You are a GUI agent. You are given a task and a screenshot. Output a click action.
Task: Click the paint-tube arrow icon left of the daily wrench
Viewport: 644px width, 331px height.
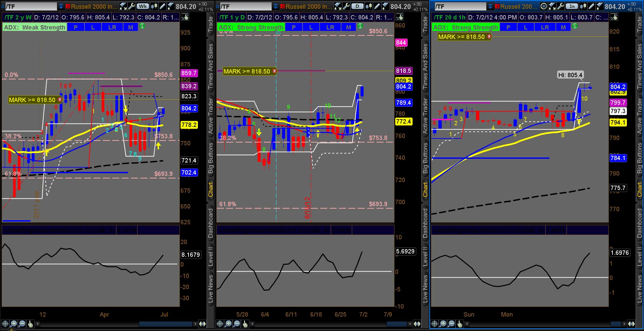point(338,6)
